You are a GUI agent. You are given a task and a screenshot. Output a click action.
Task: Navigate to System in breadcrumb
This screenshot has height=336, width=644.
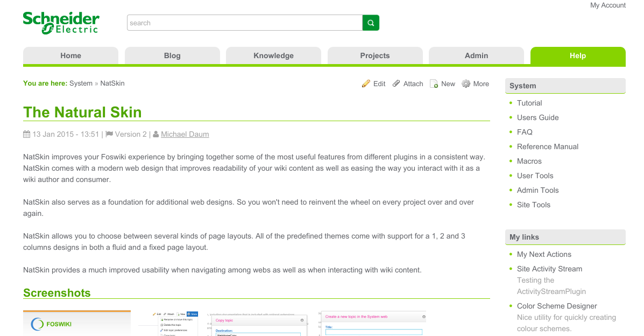81,83
